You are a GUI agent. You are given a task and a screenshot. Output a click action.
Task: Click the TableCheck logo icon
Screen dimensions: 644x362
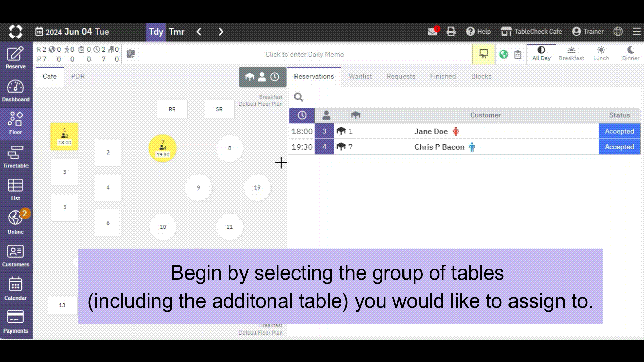tap(15, 32)
